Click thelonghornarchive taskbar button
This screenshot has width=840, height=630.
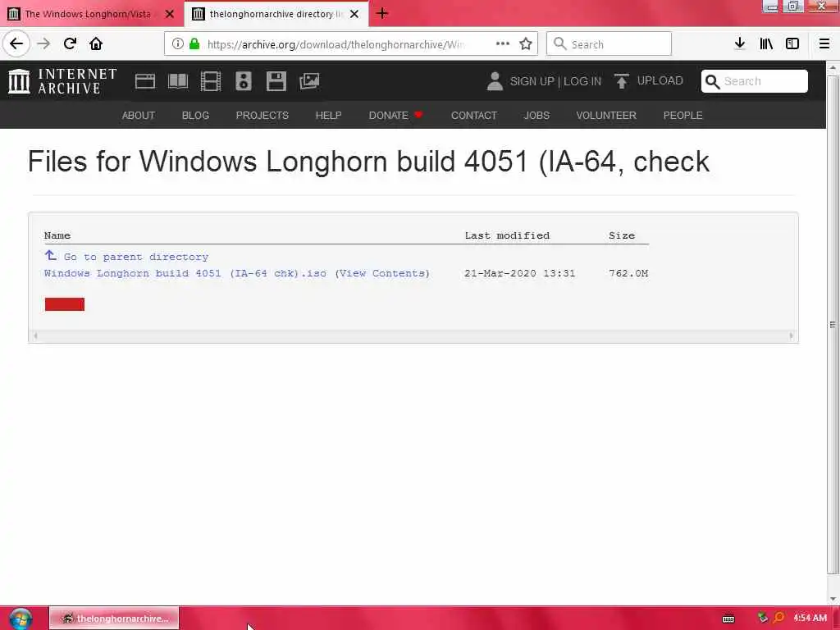click(x=114, y=619)
